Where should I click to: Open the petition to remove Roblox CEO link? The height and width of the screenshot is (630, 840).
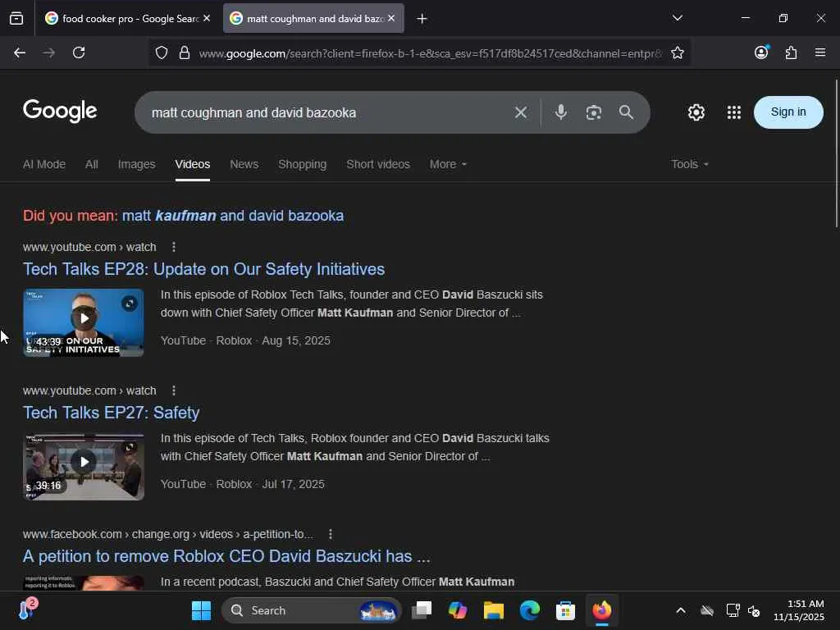[x=226, y=556]
